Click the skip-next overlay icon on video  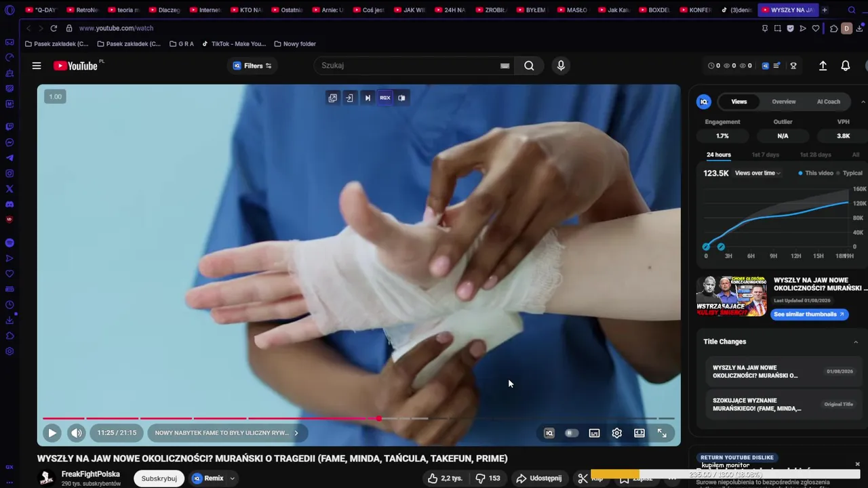[368, 98]
